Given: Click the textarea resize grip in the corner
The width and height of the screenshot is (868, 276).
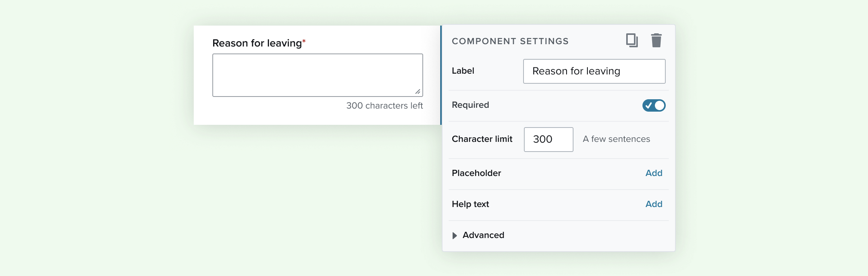Looking at the screenshot, I should click(418, 91).
